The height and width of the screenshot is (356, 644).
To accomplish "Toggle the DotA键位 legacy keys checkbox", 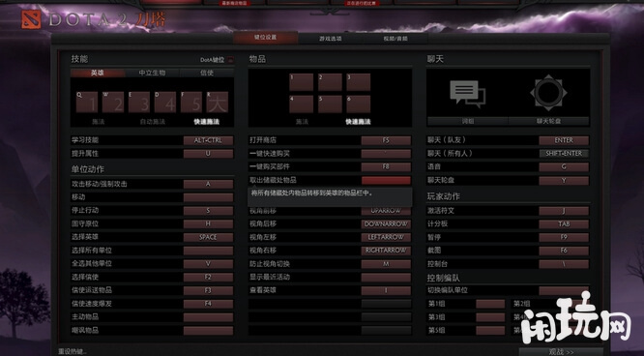I will [230, 60].
